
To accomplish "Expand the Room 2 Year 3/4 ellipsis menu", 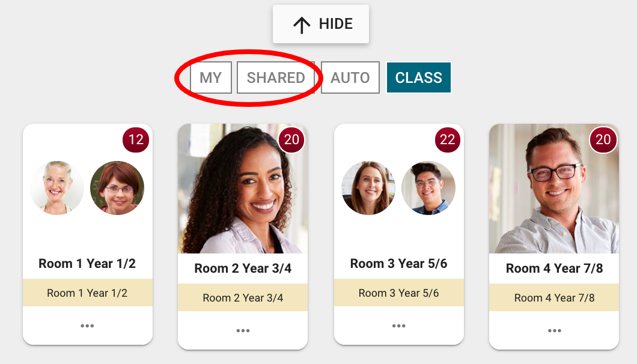I will tap(243, 330).
